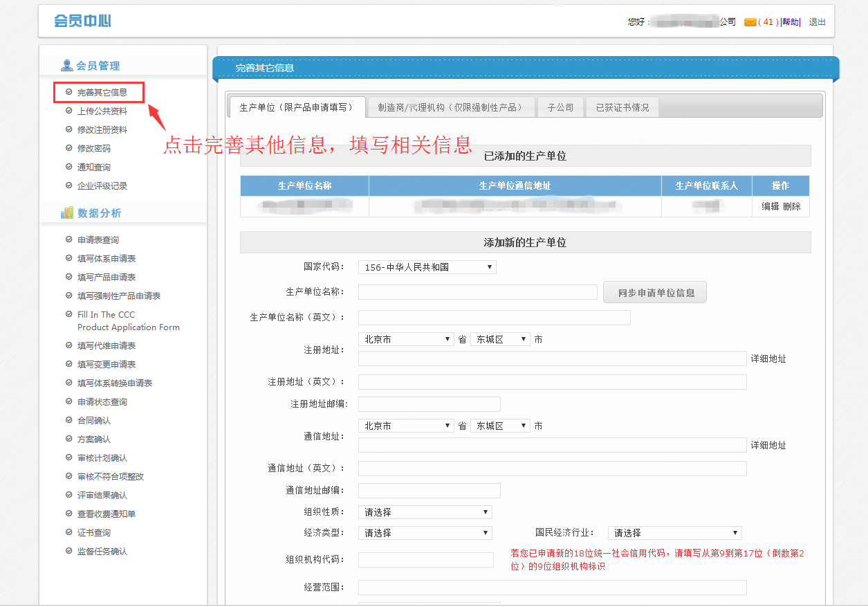Switch to the 子公司 tab
The width and height of the screenshot is (868, 607).
click(x=560, y=107)
